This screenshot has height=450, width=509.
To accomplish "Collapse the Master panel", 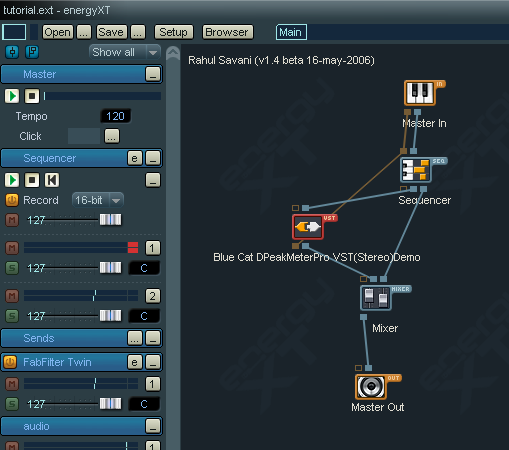I will coord(153,74).
